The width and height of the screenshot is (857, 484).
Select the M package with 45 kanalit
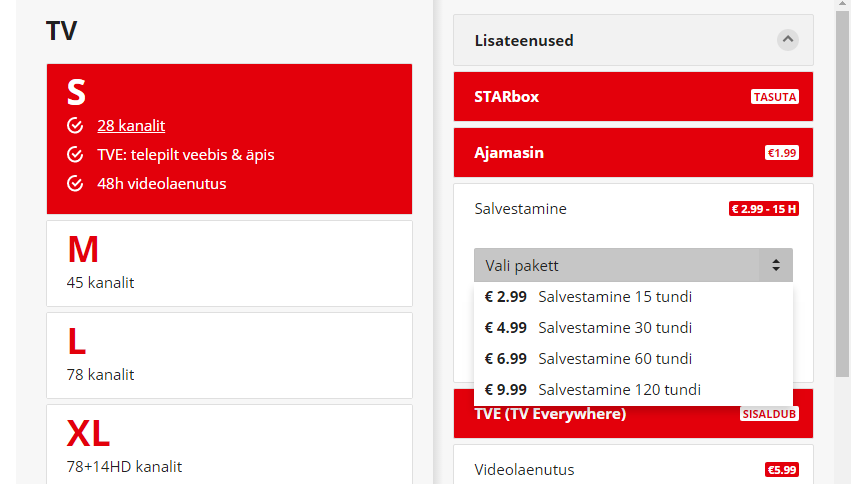click(230, 263)
